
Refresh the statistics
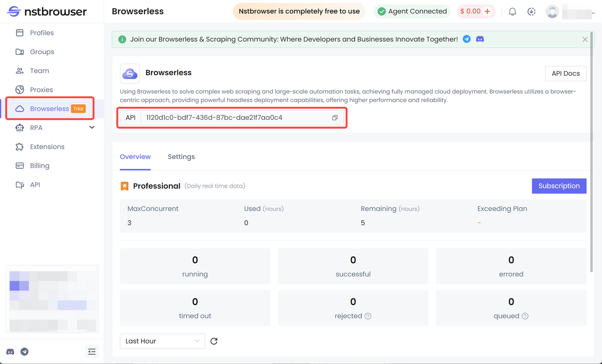214,341
